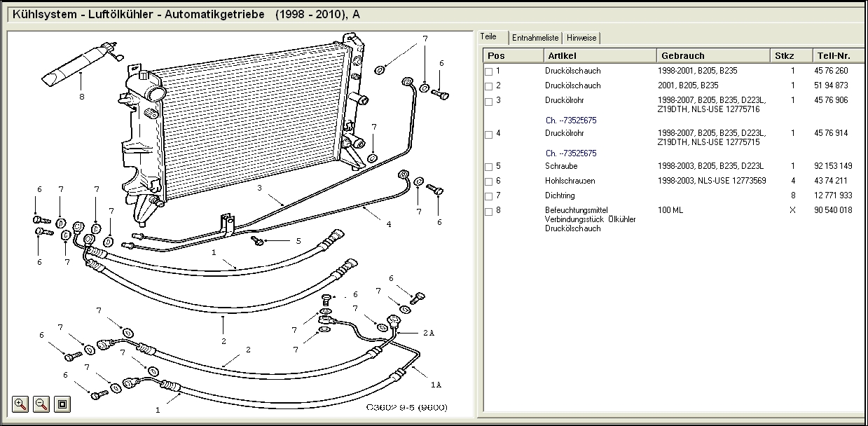Click the usage text 1998-2003, NLS-USE 12773569

pos(712,181)
